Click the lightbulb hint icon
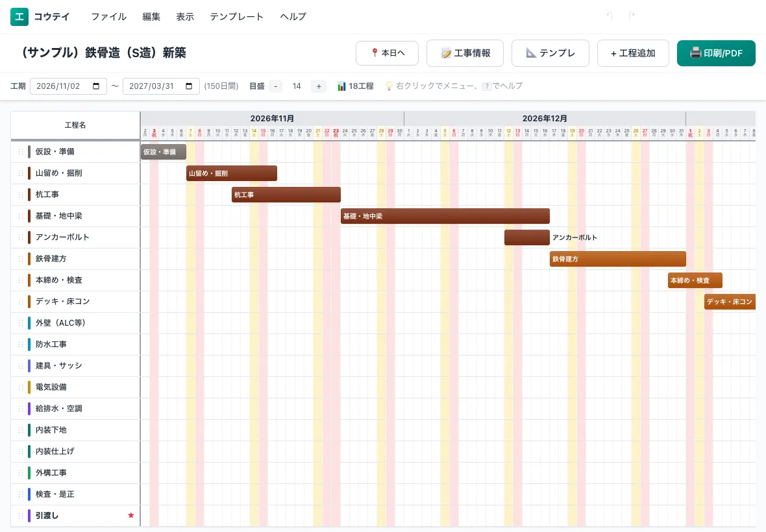The image size is (766, 532). pyautogui.click(x=389, y=86)
